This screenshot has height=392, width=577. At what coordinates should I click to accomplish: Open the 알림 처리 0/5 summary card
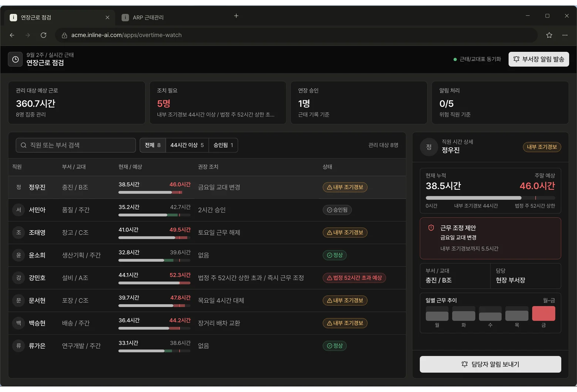point(500,103)
